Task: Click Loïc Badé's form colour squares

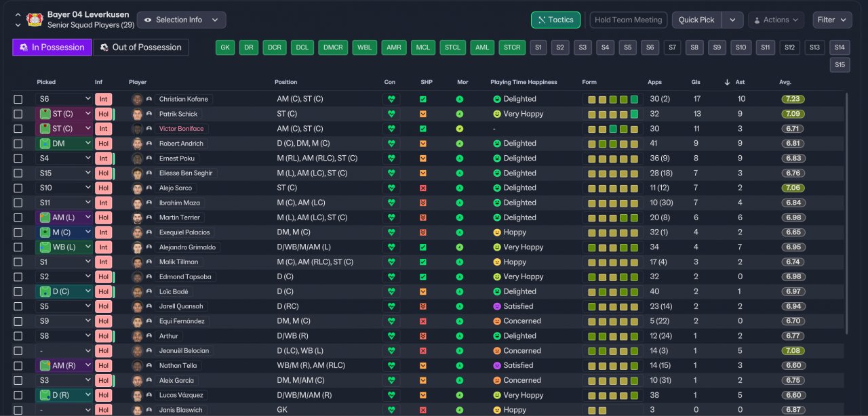Action: coord(613,291)
